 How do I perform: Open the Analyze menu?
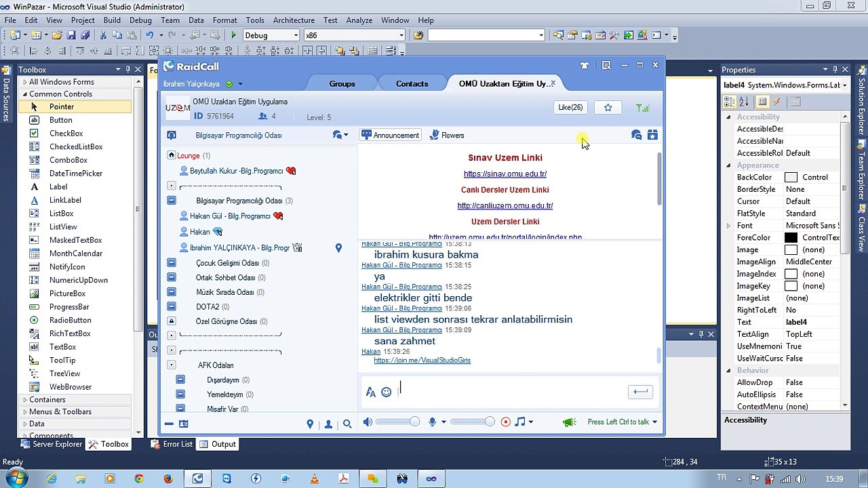point(359,20)
